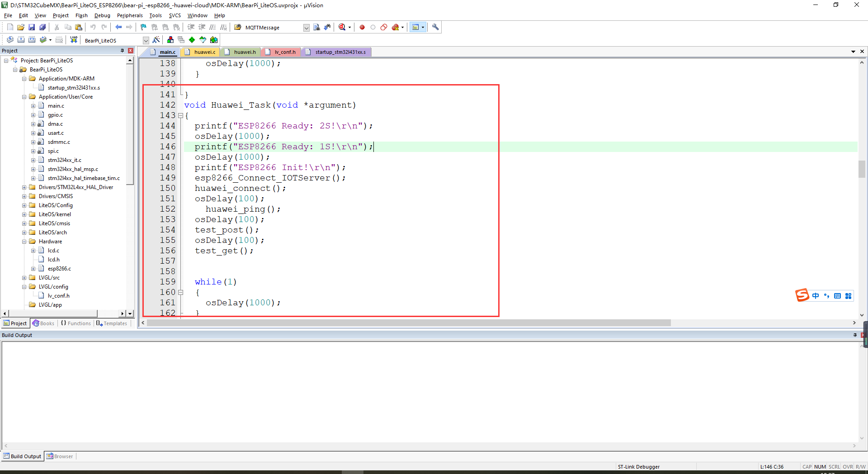
Task: Click the Manage Run-Time Environment green diamond
Action: pyautogui.click(x=192, y=40)
